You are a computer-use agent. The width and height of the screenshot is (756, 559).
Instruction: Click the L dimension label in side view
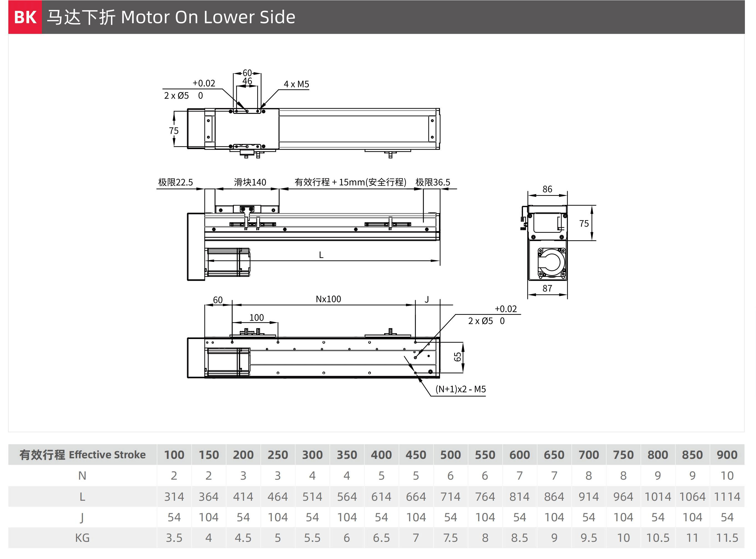(x=321, y=255)
